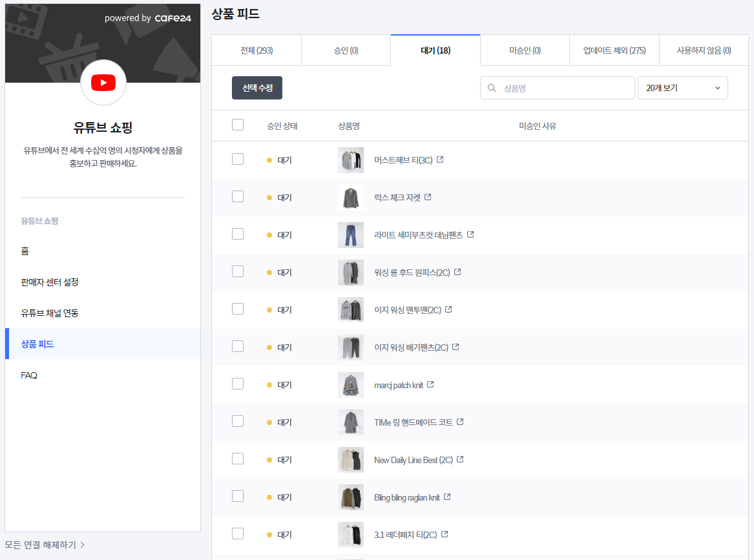
Task: Click the search magnifier icon
Action: [x=492, y=88]
